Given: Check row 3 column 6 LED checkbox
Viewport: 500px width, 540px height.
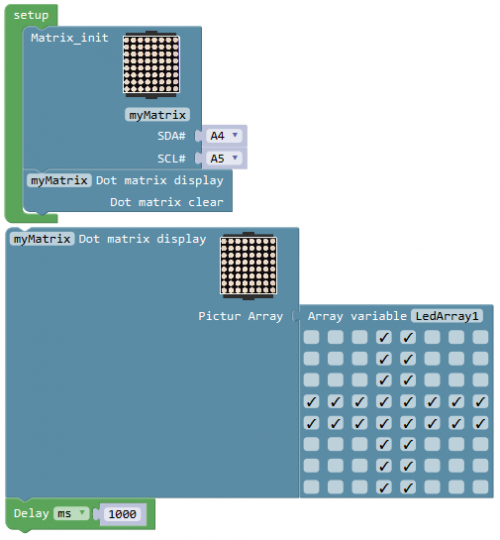Looking at the screenshot, I should coord(432,380).
